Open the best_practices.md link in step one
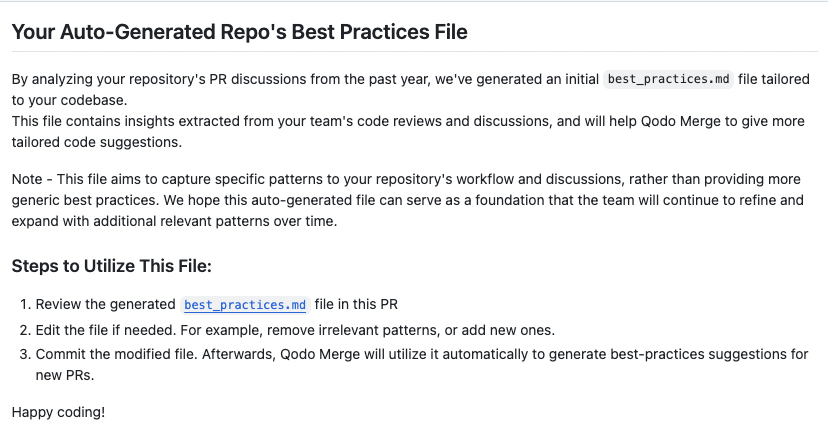Image resolution: width=828 pixels, height=427 pixels. (x=245, y=305)
